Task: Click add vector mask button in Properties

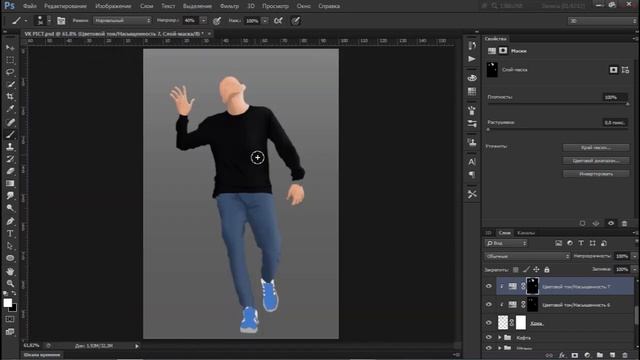Action: click(x=625, y=70)
